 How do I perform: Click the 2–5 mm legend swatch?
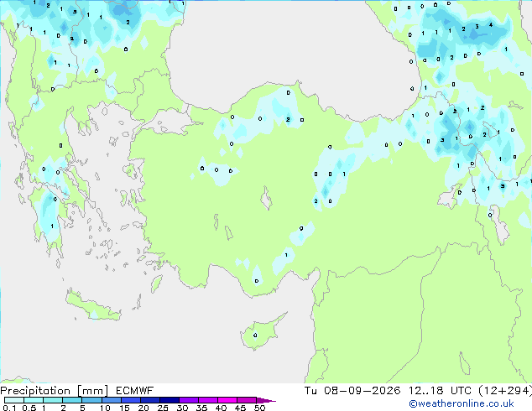click(73, 400)
